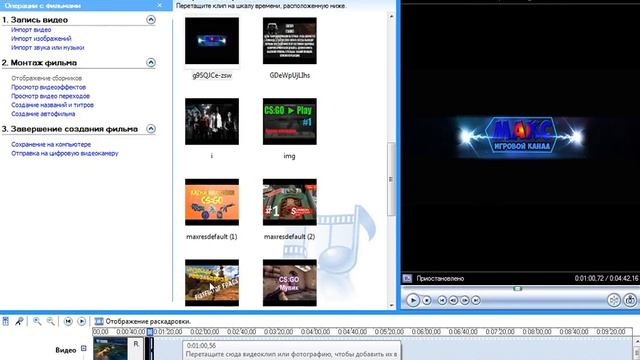Viewport: 640px width, 360px height.
Task: Split the clip at current frame
Action: (x=614, y=300)
